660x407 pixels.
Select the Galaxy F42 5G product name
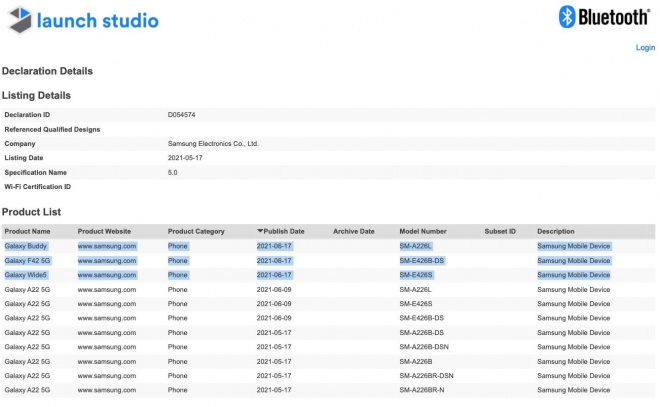click(x=27, y=261)
